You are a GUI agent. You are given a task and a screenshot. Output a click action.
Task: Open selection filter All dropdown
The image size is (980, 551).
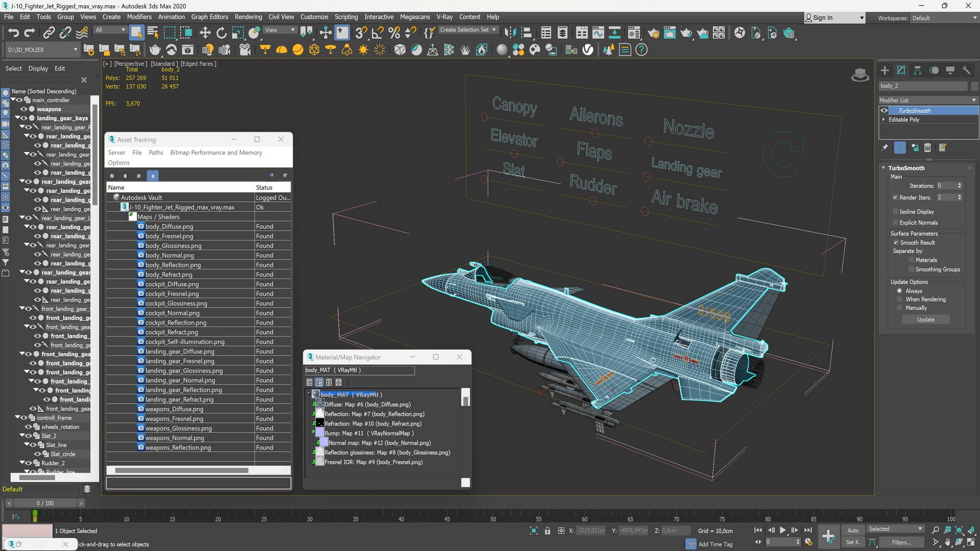[110, 30]
